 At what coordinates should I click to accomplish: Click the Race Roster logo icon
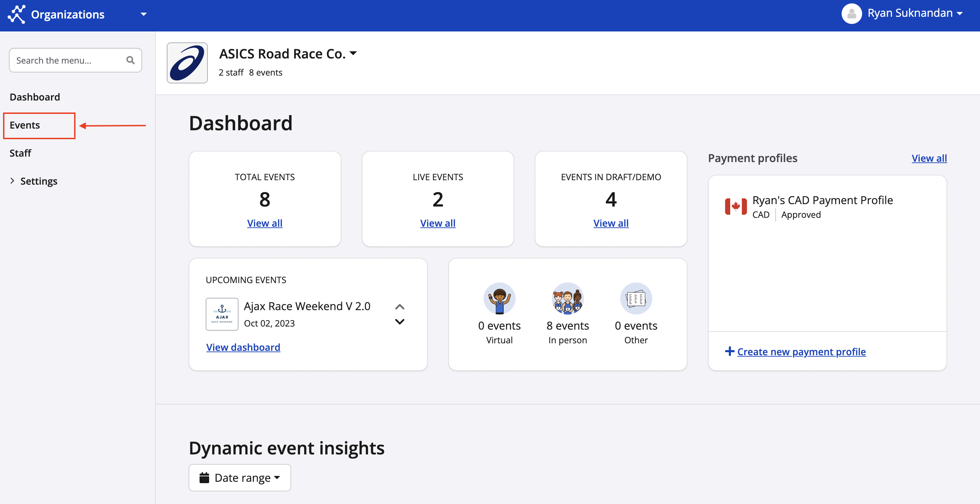point(17,14)
